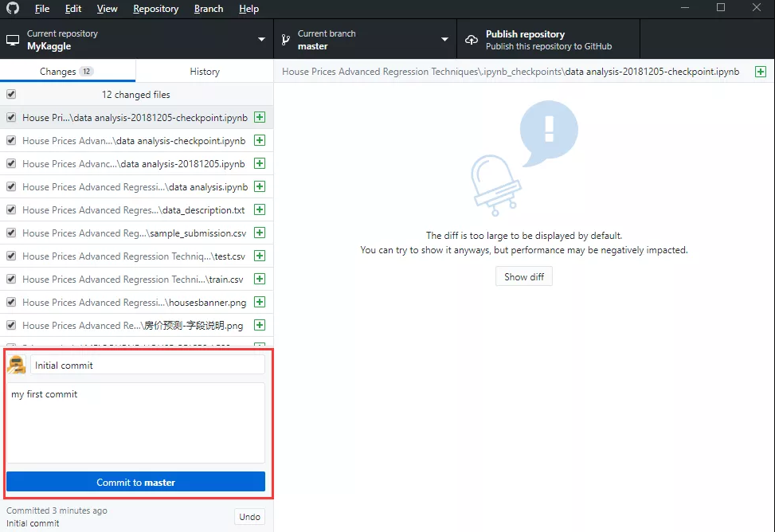Click the cloud upload Publish icon
This screenshot has width=775, height=532.
472,40
